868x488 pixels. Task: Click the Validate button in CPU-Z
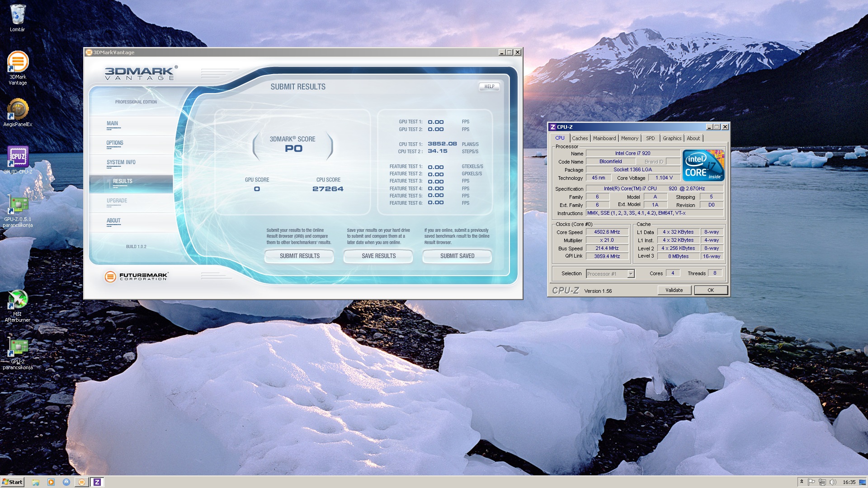click(x=674, y=290)
